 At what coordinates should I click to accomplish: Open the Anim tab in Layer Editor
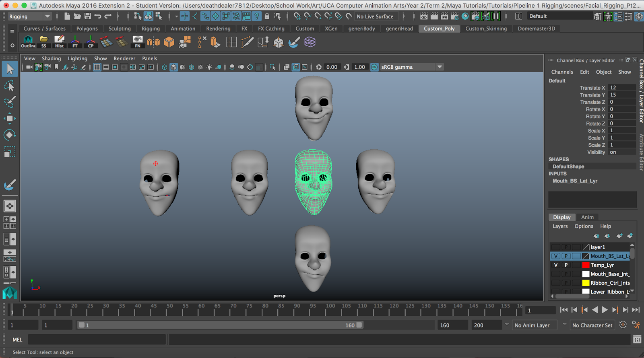click(x=587, y=217)
